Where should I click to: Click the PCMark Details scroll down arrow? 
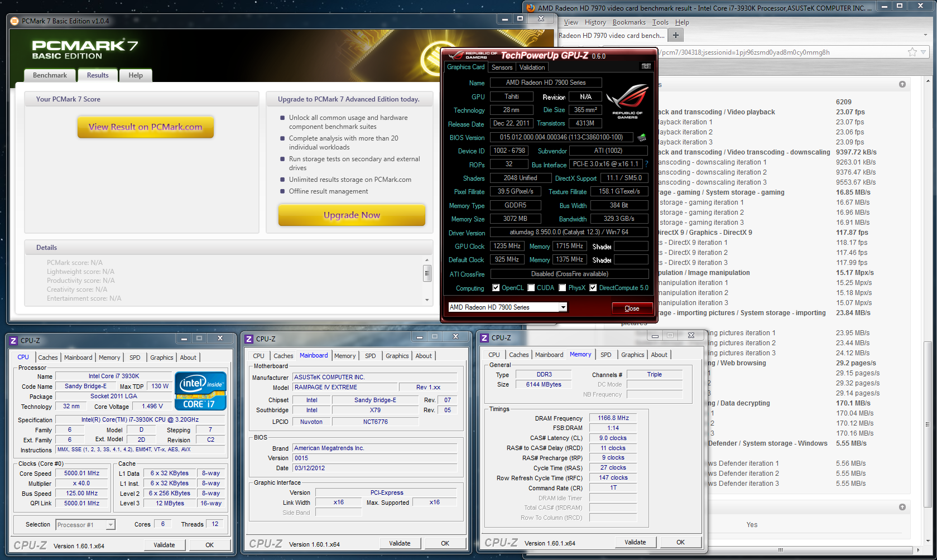point(427,300)
